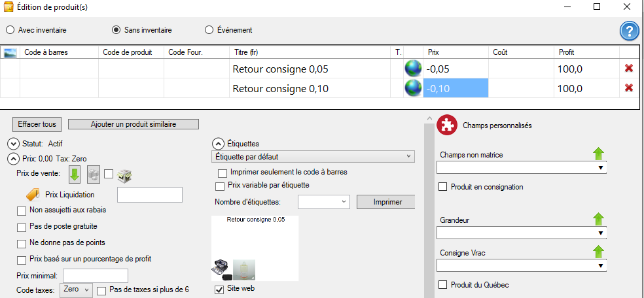Open the Code taxes Zero dropdown
Viewport: 644px width, 298px height.
pyautogui.click(x=77, y=290)
